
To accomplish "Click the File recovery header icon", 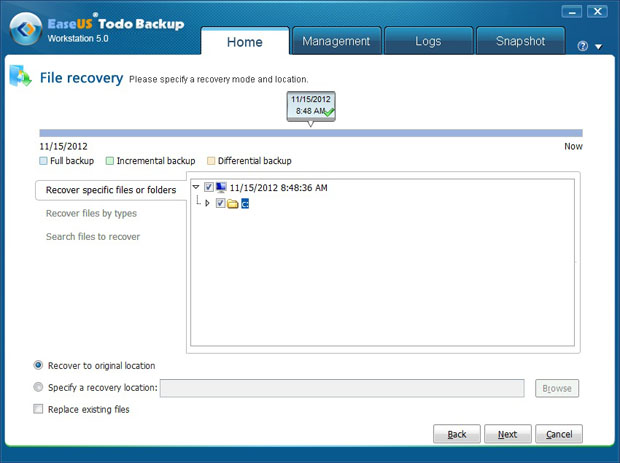I will (x=19, y=77).
